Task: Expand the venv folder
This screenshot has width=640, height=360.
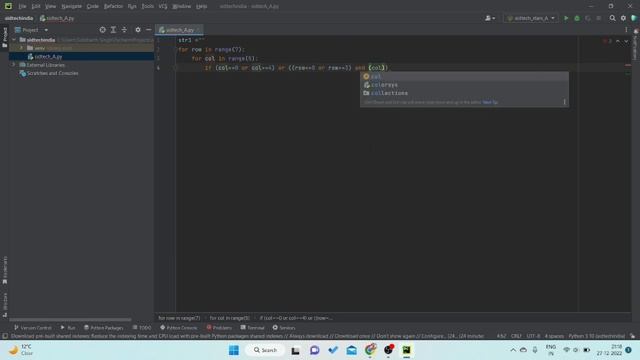Action: pos(22,48)
